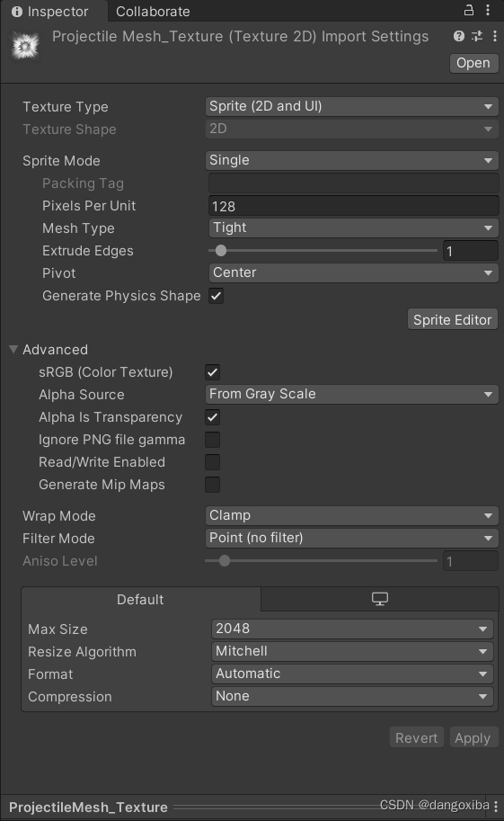
Task: Click the Extrude Edges slider handle
Action: click(x=221, y=251)
